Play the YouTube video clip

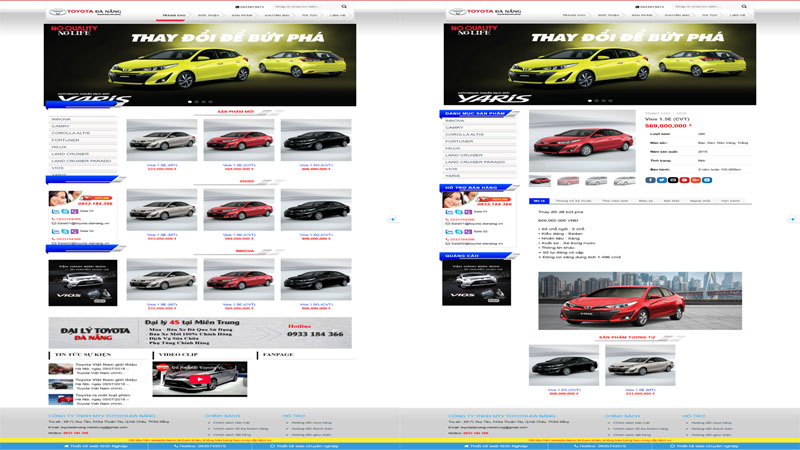pyautogui.click(x=199, y=379)
